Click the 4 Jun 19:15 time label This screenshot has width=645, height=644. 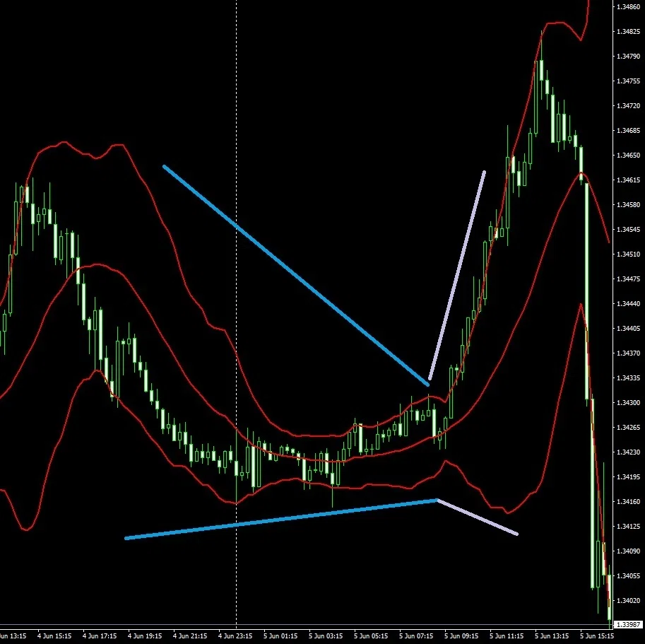(145, 636)
